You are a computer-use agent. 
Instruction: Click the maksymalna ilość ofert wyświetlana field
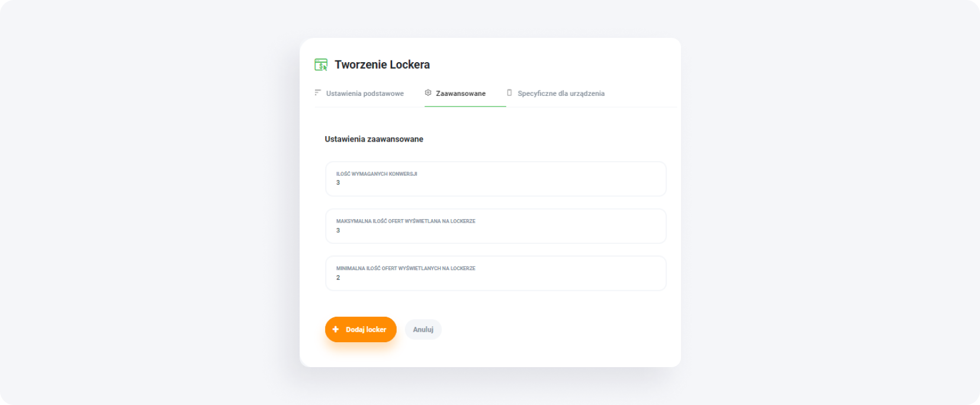pyautogui.click(x=495, y=226)
